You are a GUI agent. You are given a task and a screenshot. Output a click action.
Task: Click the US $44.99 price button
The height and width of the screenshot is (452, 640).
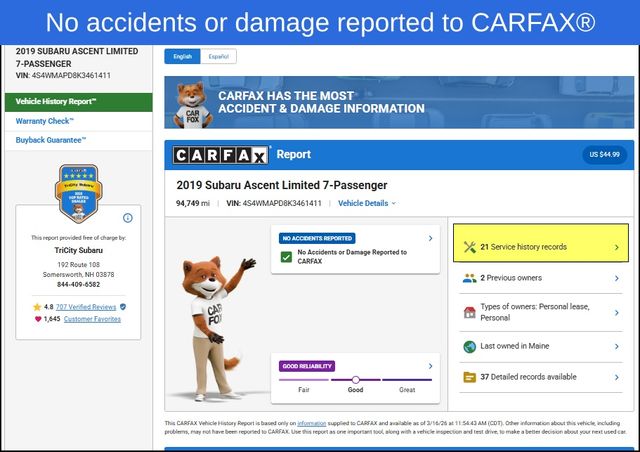coord(604,155)
